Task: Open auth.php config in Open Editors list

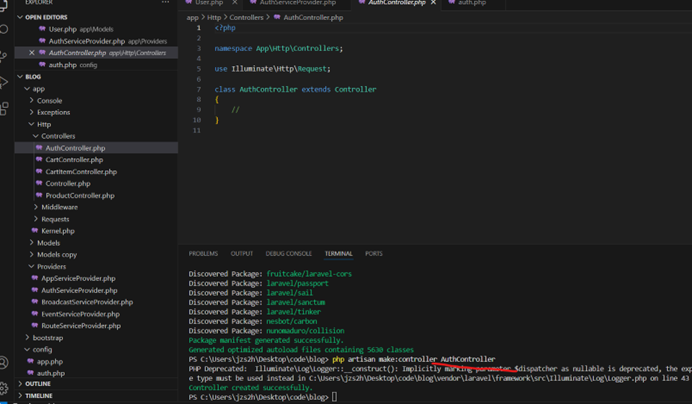Action: tap(97, 65)
